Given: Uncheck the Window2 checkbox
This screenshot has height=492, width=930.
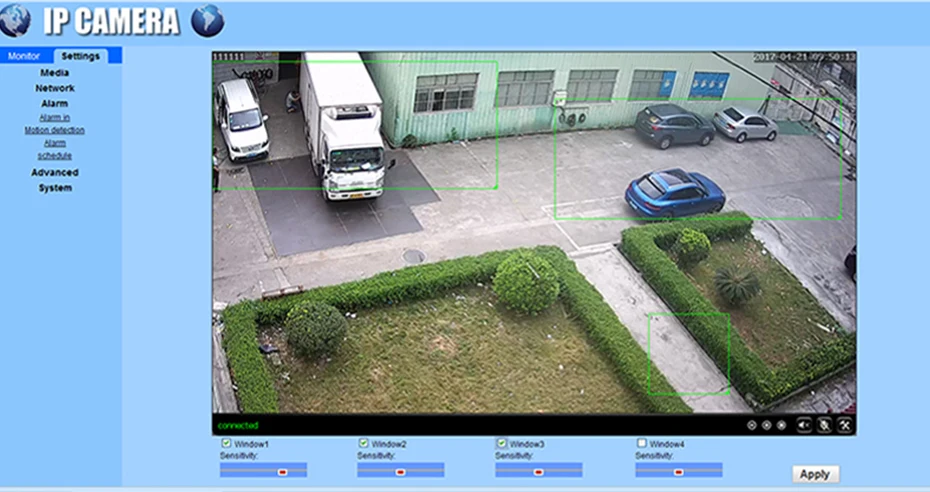Looking at the screenshot, I should tap(364, 443).
